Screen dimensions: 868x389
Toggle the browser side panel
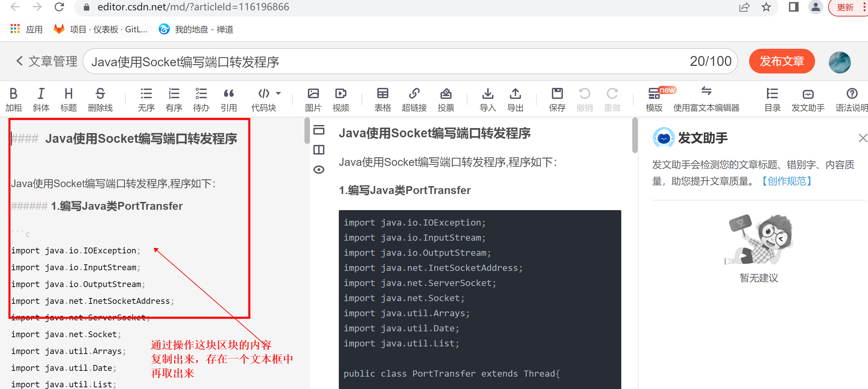(793, 7)
